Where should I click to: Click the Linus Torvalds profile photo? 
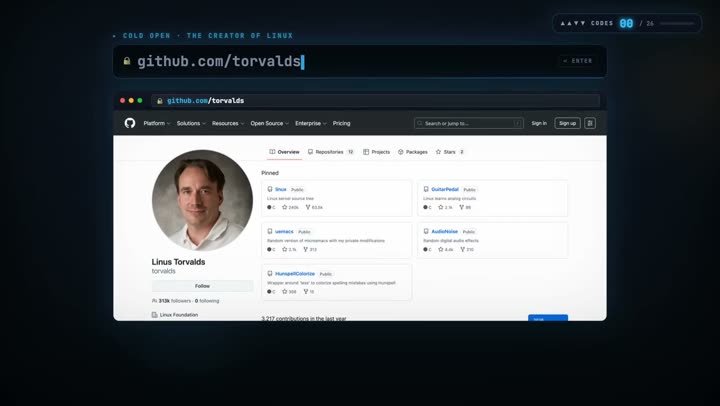pos(202,200)
